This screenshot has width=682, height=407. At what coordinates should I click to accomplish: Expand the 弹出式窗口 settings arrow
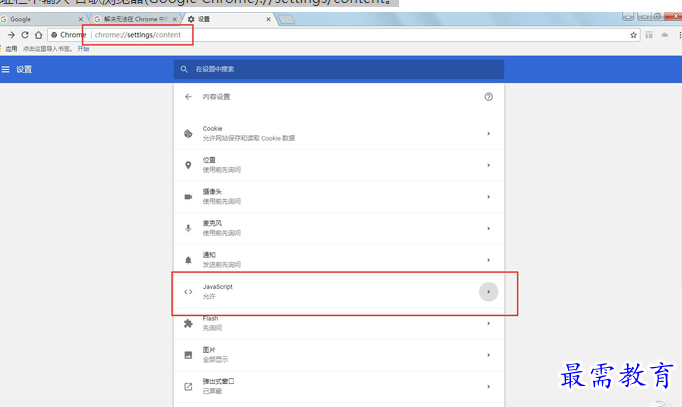point(488,387)
